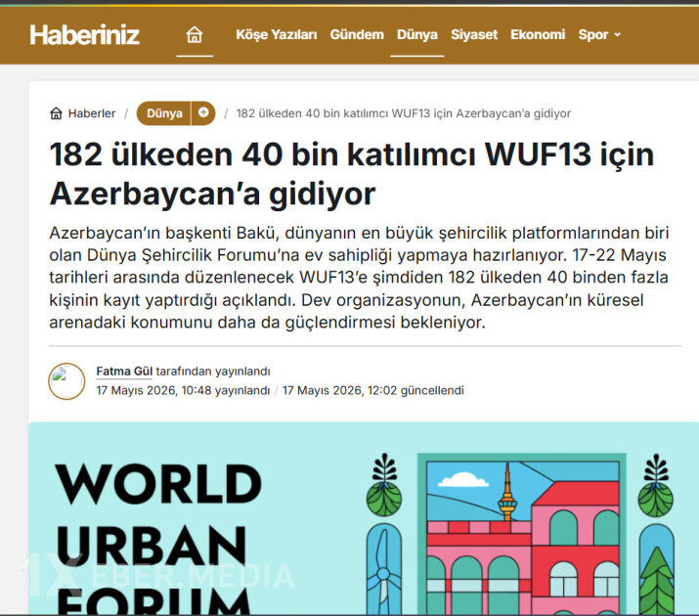This screenshot has height=616, width=699.
Task: Click the published date 10:48 text
Action: (183, 390)
